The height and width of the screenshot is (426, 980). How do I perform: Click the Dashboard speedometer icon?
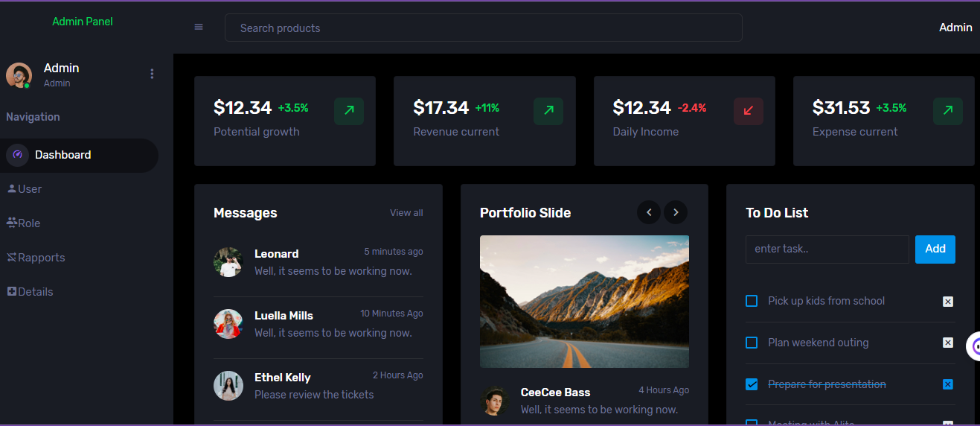click(x=17, y=155)
